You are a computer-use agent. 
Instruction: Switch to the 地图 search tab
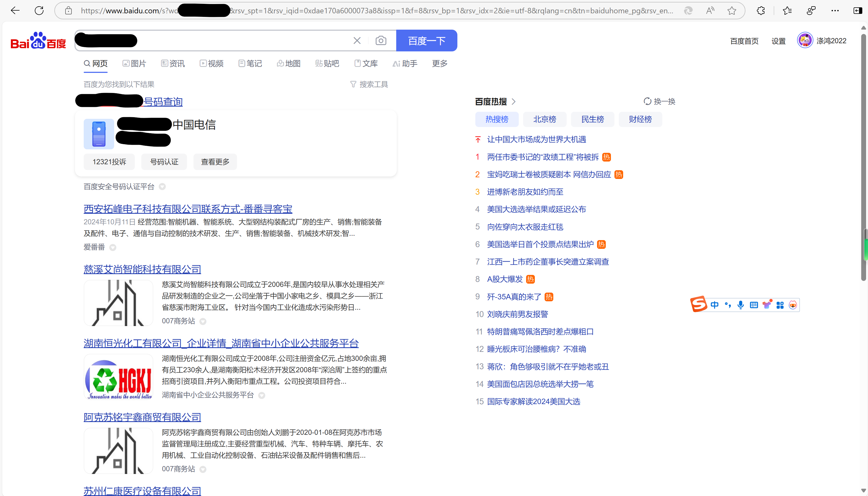point(289,63)
